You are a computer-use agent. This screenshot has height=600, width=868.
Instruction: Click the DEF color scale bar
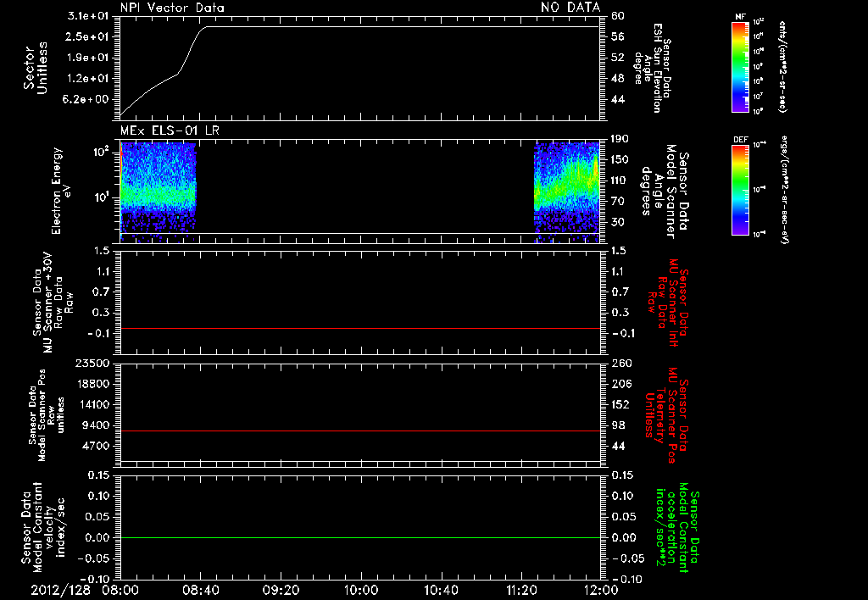(741, 190)
